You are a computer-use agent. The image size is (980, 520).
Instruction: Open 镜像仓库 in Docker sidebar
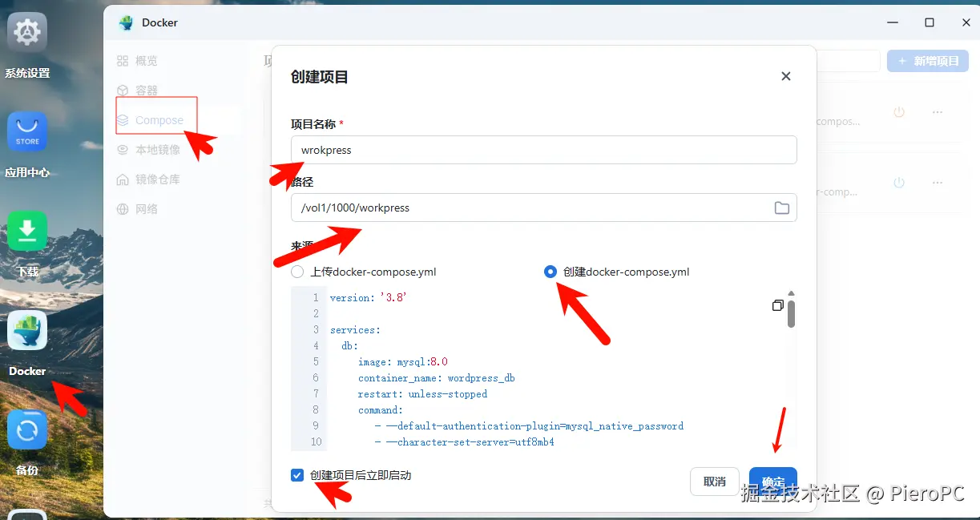148,179
